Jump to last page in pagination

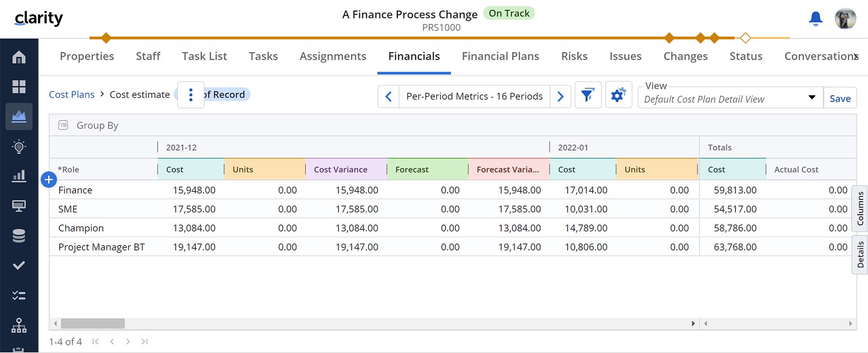[144, 341]
